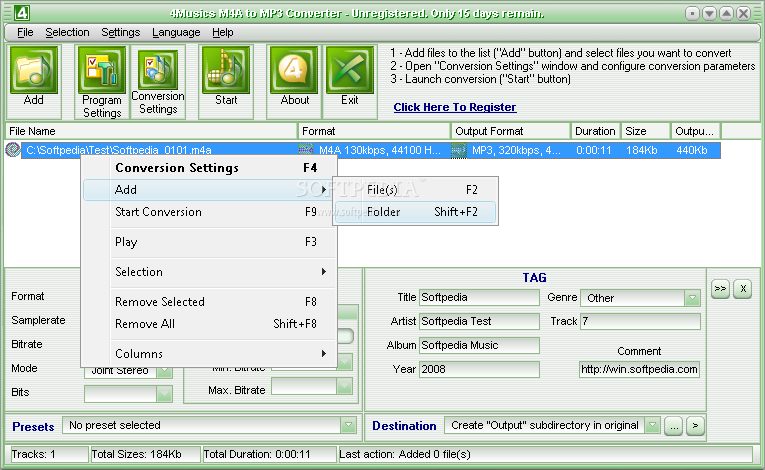Open the Min. Bitrate dropdown arrow

[344, 362]
